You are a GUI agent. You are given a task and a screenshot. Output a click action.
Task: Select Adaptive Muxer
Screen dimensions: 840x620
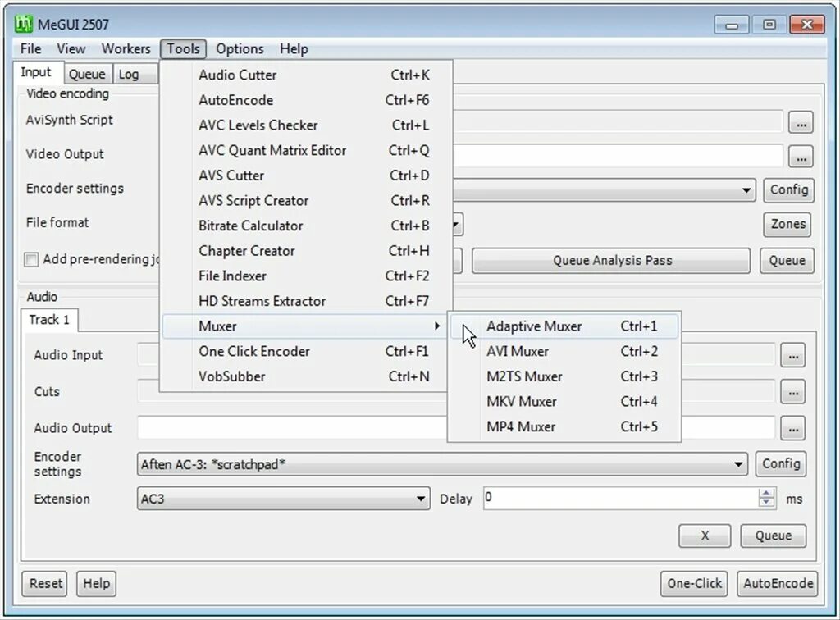(564, 326)
